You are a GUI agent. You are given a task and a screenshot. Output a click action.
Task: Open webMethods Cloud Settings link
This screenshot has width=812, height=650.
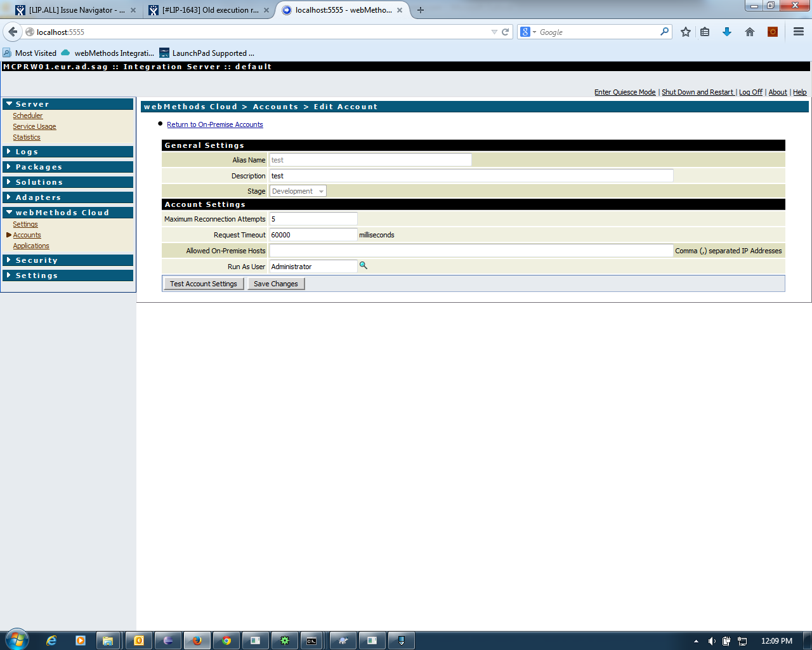[x=25, y=224]
